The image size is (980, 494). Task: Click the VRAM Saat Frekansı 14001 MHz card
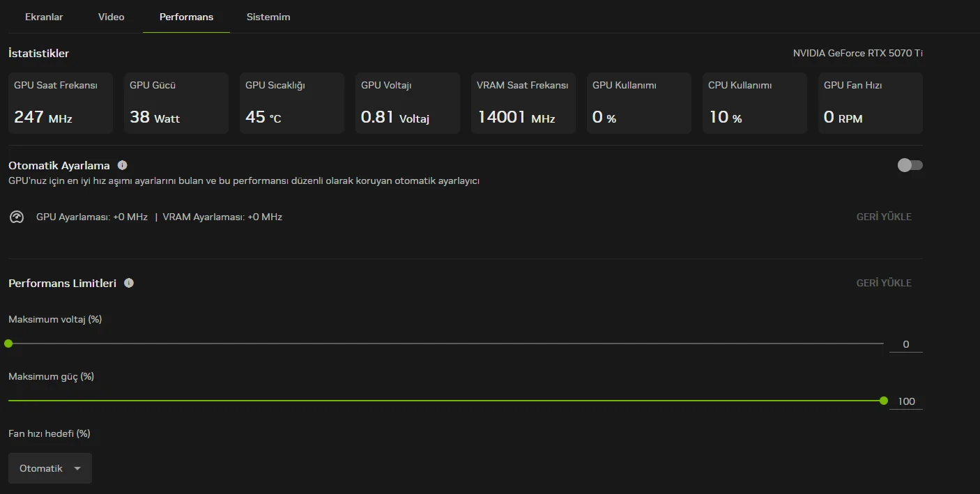pyautogui.click(x=523, y=103)
